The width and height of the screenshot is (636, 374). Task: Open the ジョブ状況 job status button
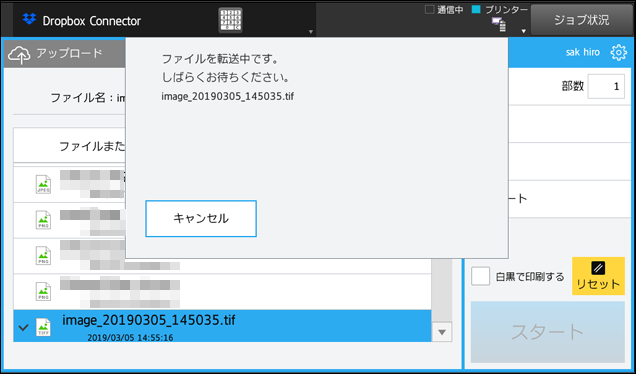coord(582,19)
